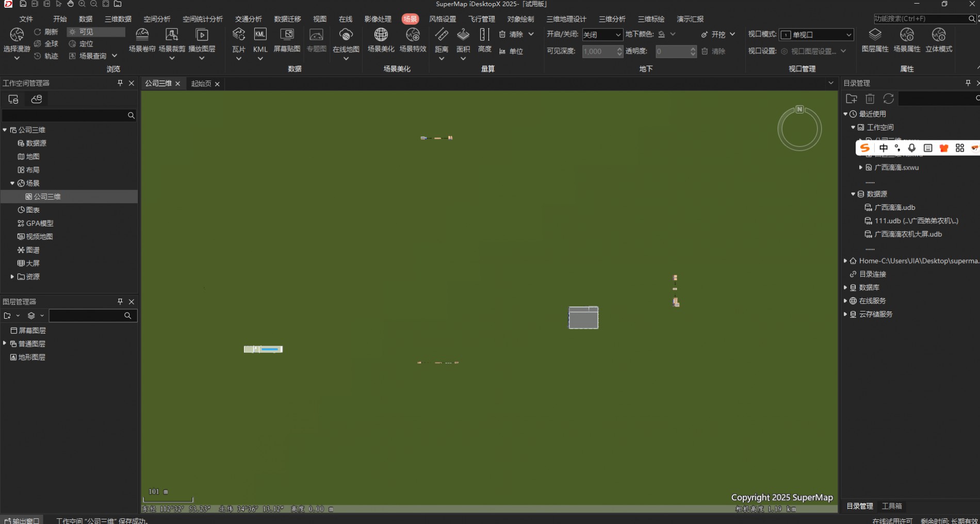Increase the 可见深度 spinner value
Viewport: 980px width, 524px height.
(619, 48)
